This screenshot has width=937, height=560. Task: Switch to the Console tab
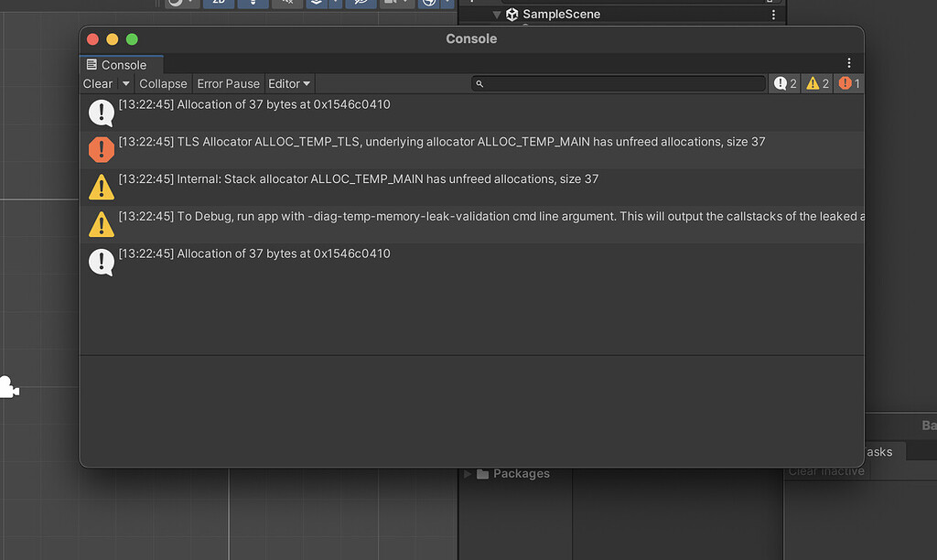120,64
